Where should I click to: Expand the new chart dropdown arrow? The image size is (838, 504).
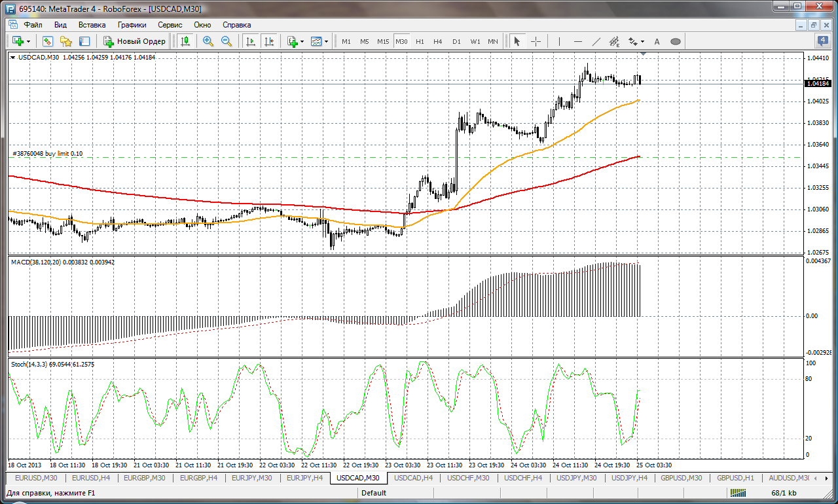28,41
